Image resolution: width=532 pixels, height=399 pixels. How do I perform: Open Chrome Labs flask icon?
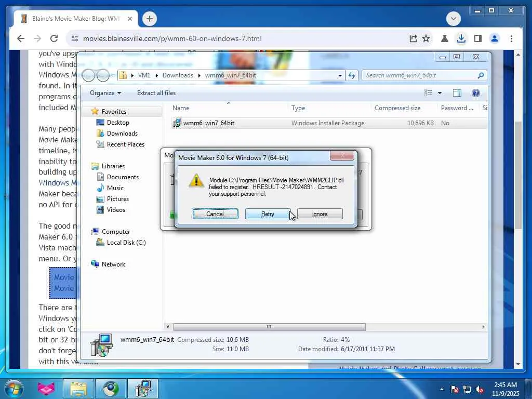[x=445, y=38]
